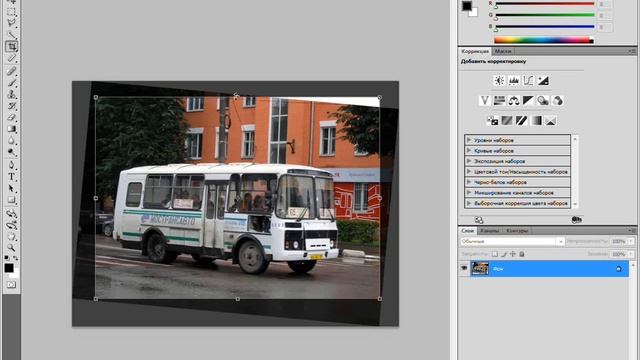Add a Hue/Saturation adjustment
The width and height of the screenshot is (640, 360).
(x=499, y=100)
